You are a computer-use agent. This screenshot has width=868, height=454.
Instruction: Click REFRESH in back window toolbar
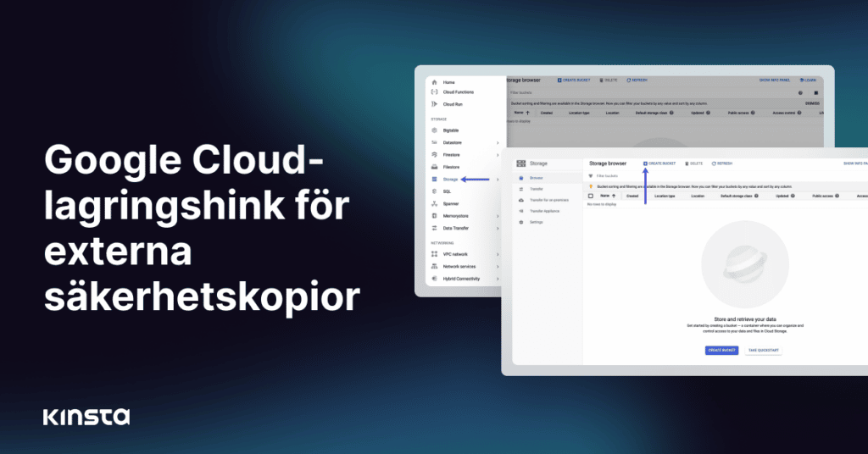637,80
